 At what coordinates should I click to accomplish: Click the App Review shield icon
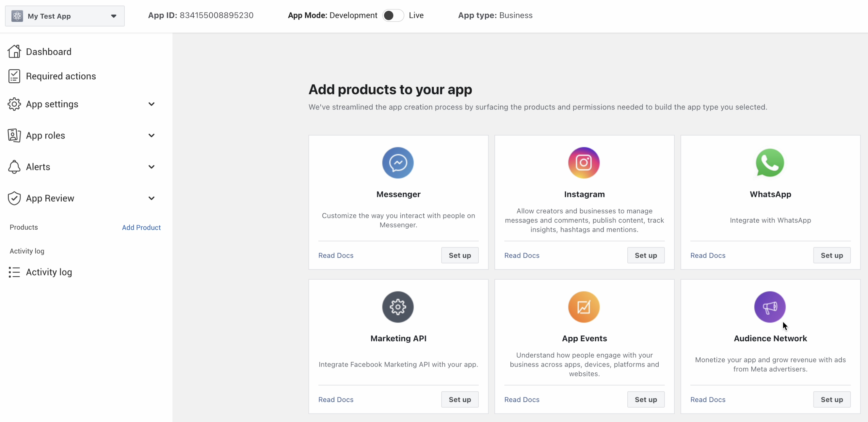(x=14, y=198)
